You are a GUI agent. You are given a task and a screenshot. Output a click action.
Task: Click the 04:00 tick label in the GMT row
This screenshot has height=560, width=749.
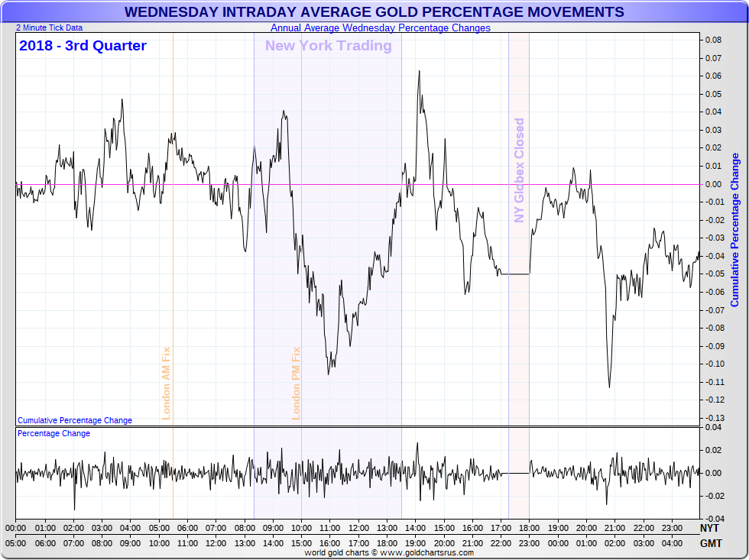point(672,543)
